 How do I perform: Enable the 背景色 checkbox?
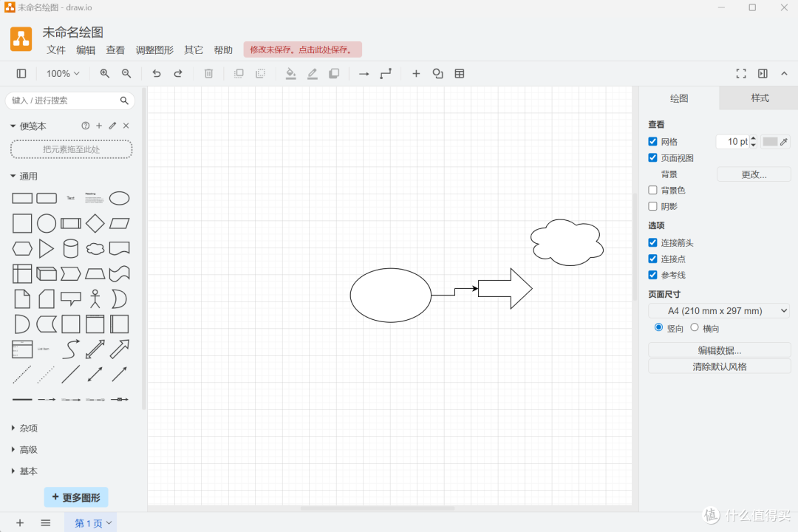click(x=653, y=190)
